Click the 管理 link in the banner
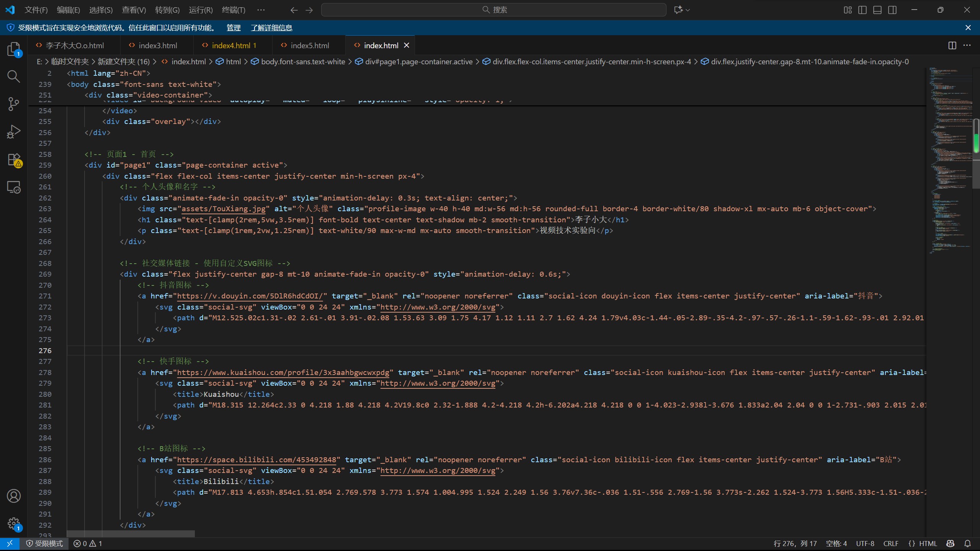Viewport: 980px width, 551px height. coord(234,28)
